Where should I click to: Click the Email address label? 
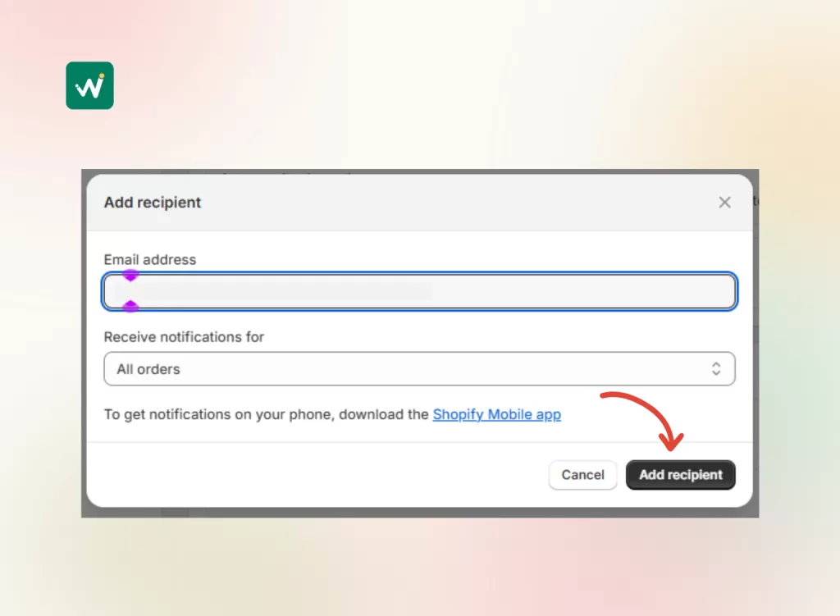click(150, 259)
